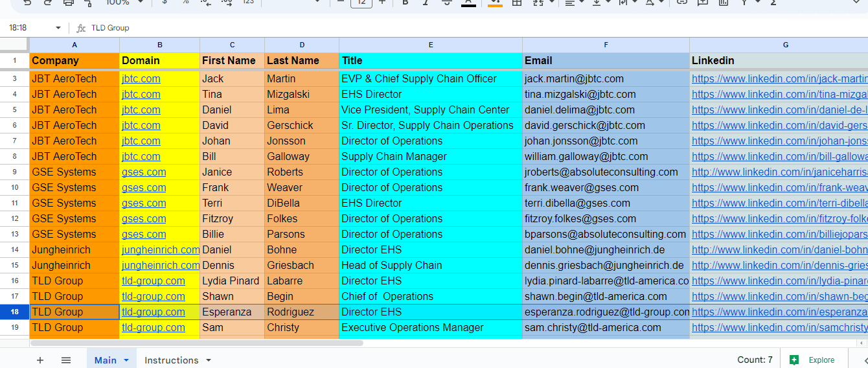Open gses.com link in Janice's row
This screenshot has width=868, height=368.
tap(144, 172)
